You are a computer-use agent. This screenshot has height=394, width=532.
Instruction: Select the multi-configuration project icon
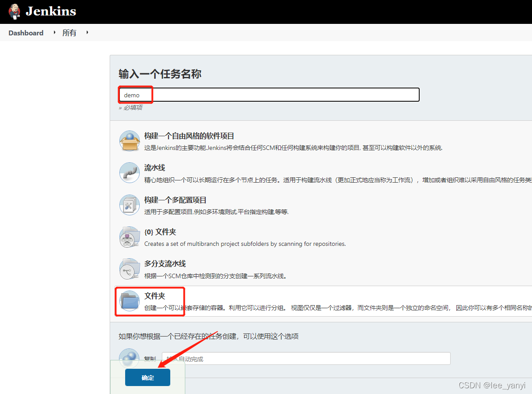click(x=130, y=205)
